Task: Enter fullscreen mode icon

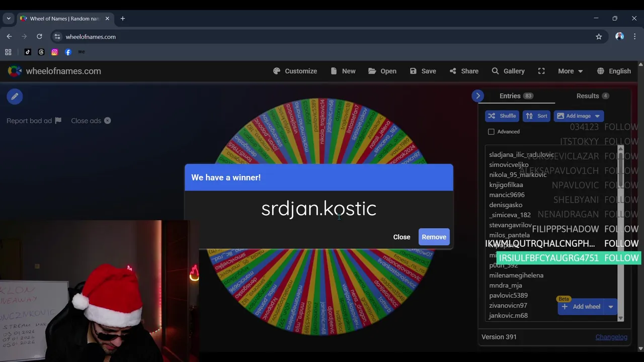Action: [541, 71]
